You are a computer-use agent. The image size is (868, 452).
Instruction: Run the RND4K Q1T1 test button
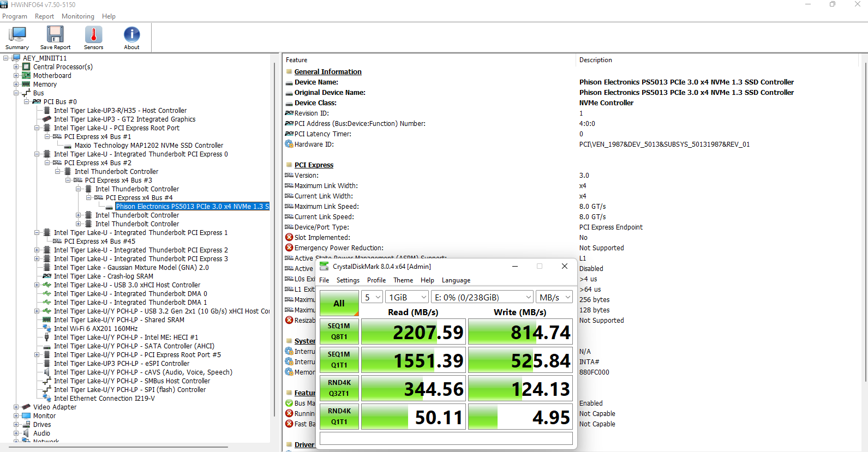coord(339,417)
